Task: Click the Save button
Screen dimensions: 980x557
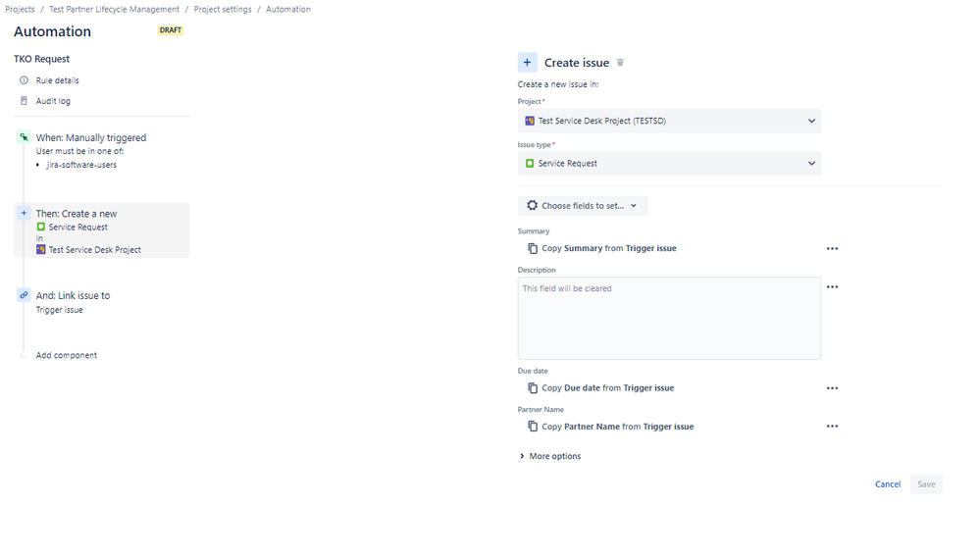Action: (x=926, y=483)
